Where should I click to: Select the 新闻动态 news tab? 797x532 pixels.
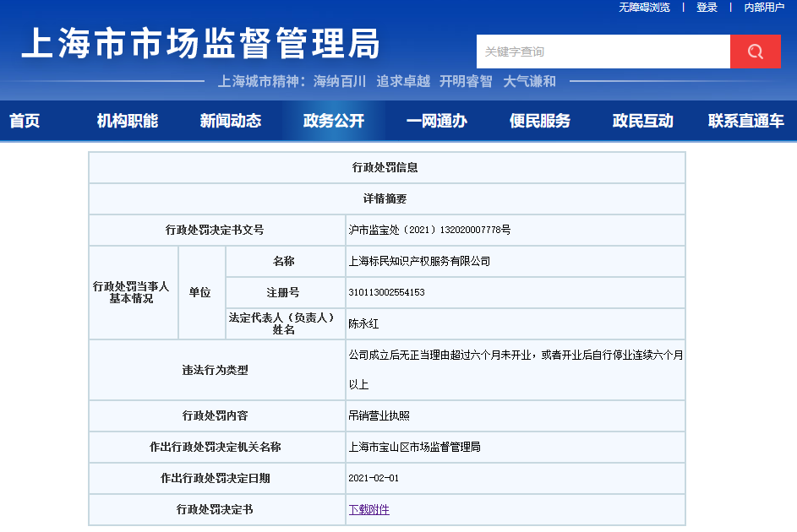coord(231,121)
